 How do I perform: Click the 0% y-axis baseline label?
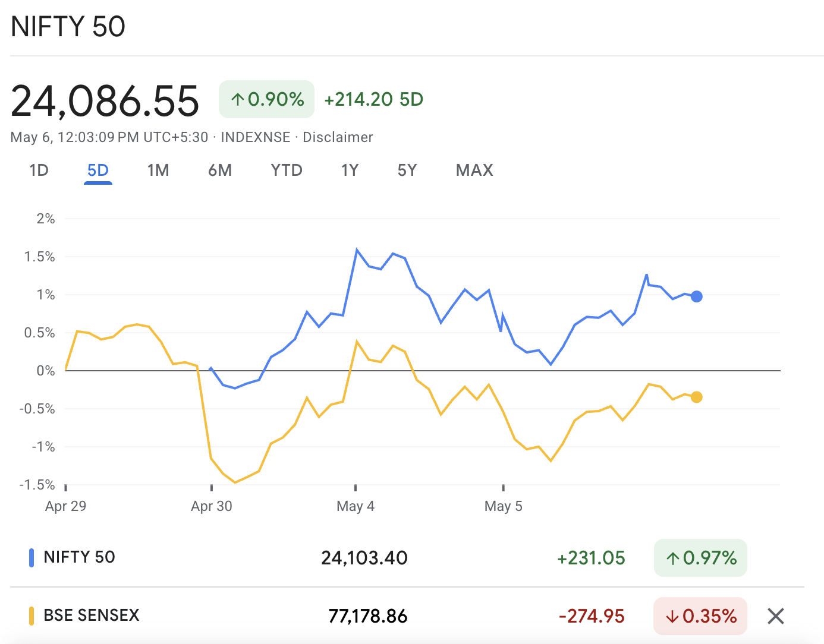tap(46, 371)
